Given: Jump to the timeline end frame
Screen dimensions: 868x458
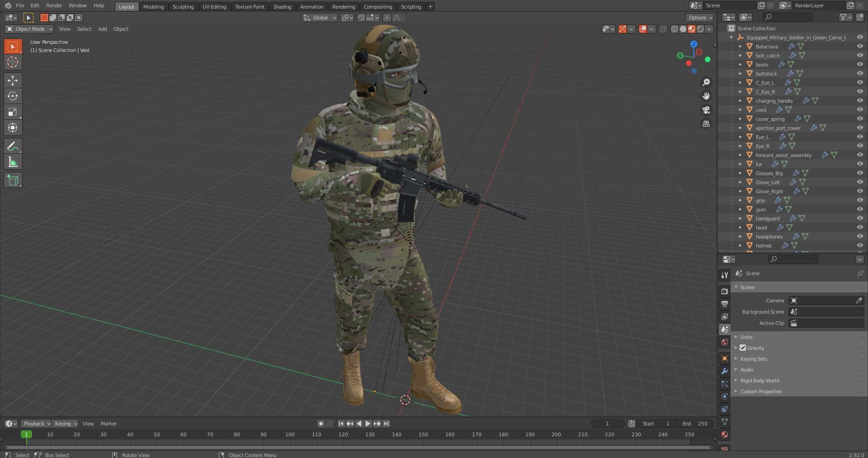Looking at the screenshot, I should (x=386, y=424).
